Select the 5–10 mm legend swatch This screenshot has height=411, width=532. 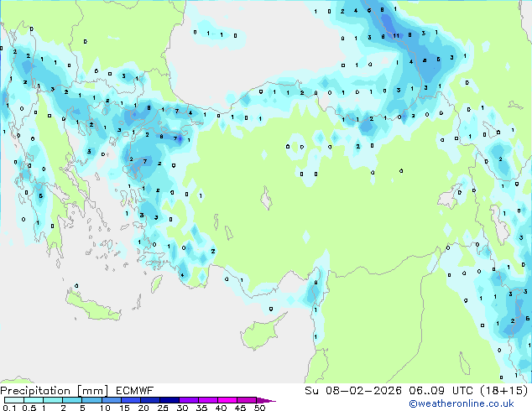[91, 400]
